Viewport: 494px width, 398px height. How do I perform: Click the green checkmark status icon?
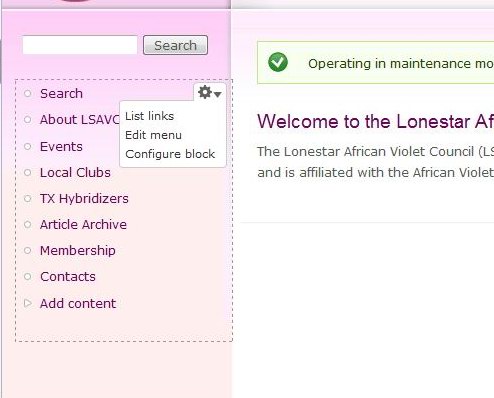point(278,62)
